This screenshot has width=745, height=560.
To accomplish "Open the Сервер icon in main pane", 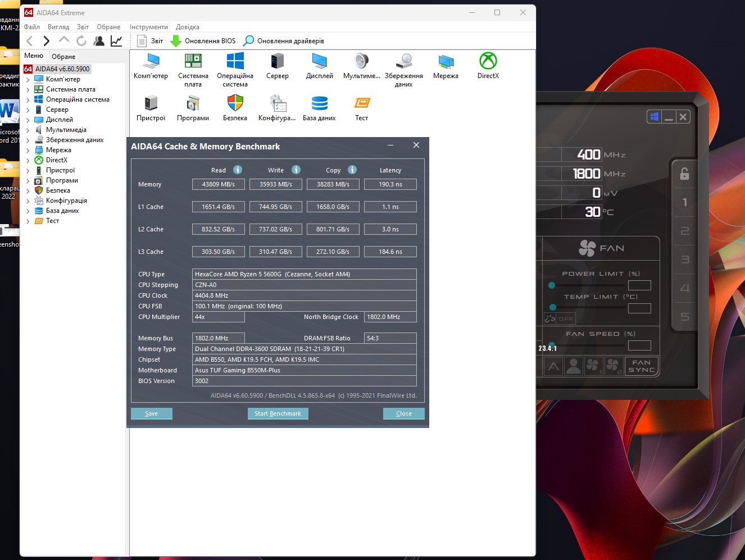I will click(x=277, y=61).
